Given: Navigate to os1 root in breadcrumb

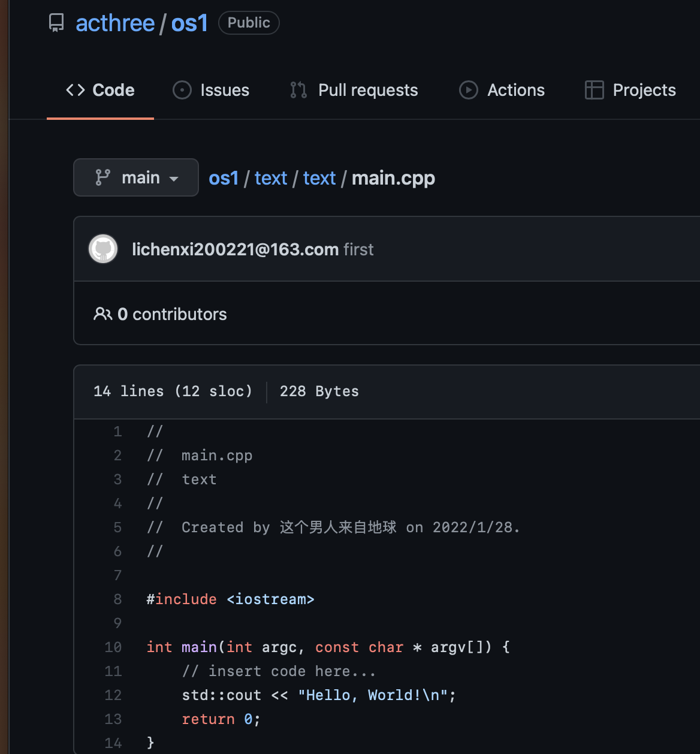Looking at the screenshot, I should [224, 178].
